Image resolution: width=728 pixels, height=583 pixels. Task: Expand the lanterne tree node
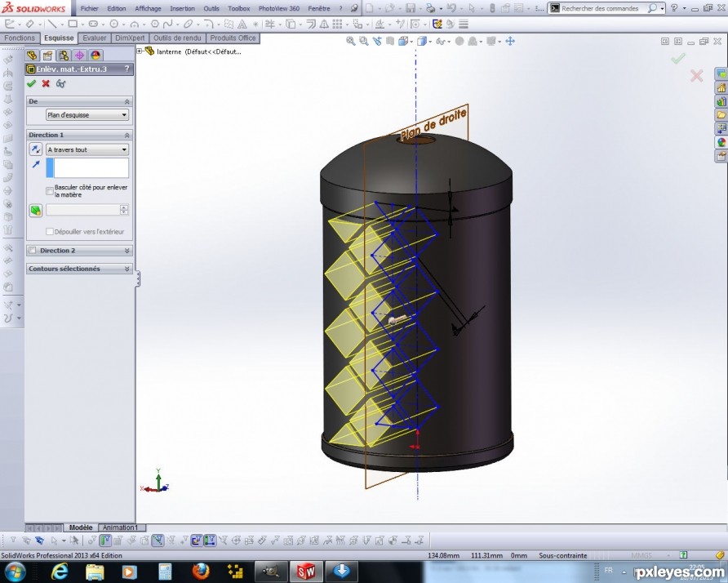click(x=140, y=51)
